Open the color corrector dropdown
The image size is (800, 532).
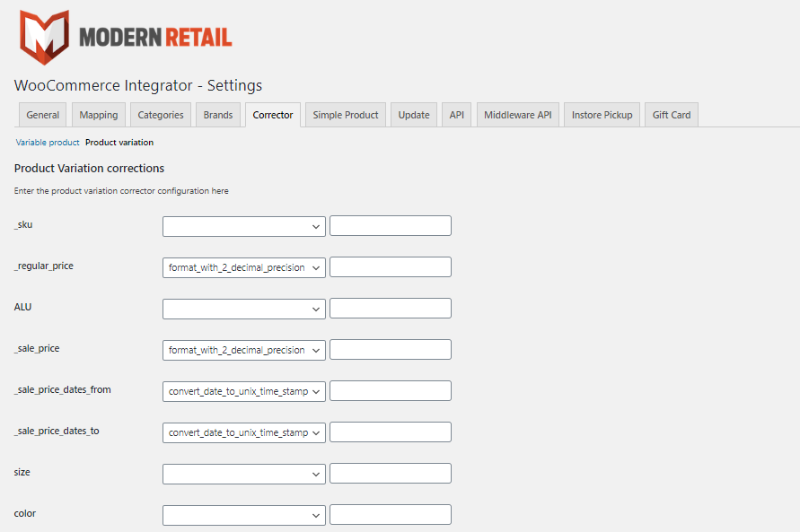tap(244, 515)
